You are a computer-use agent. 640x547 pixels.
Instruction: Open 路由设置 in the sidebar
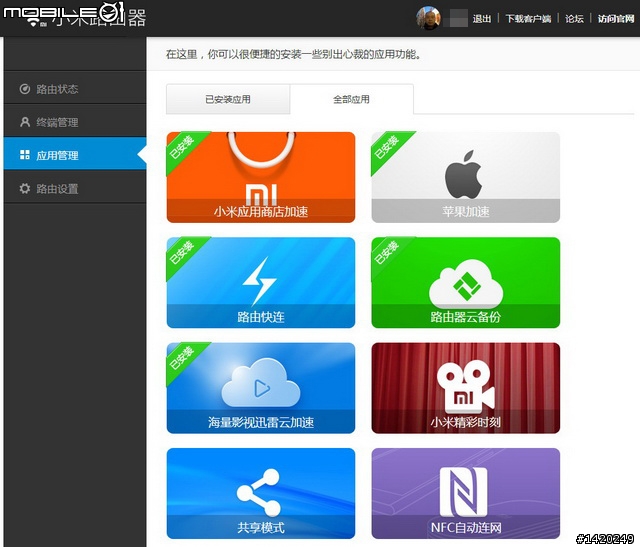pyautogui.click(x=75, y=188)
